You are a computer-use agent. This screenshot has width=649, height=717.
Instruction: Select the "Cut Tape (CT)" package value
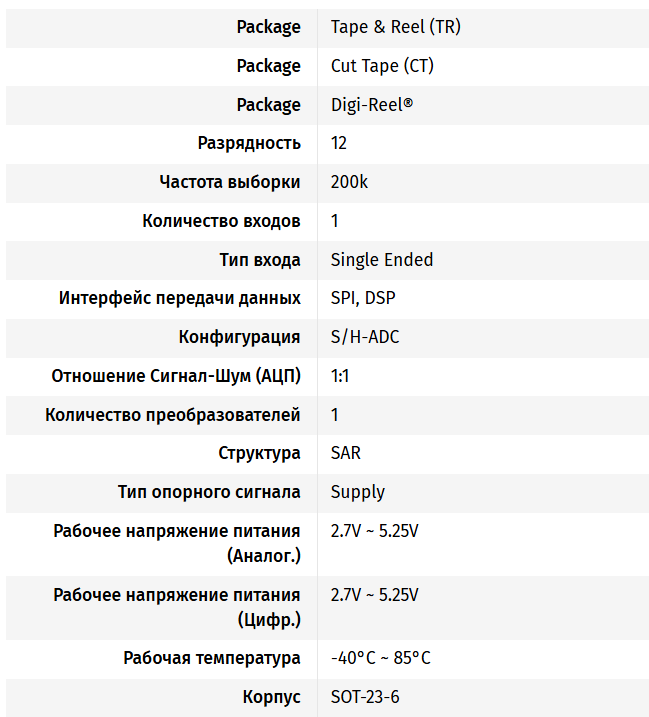pos(382,66)
